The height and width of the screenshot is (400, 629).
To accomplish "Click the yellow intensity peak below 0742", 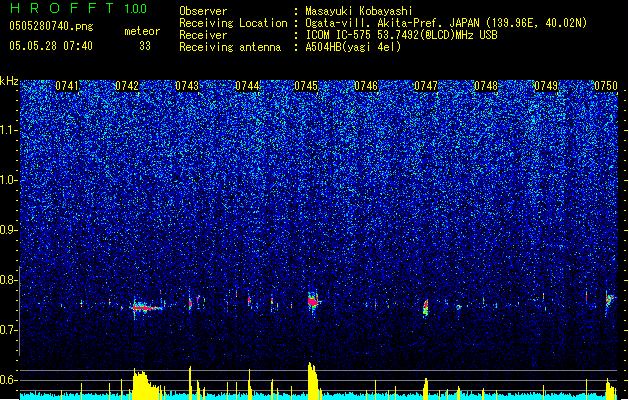I will click(x=145, y=384).
